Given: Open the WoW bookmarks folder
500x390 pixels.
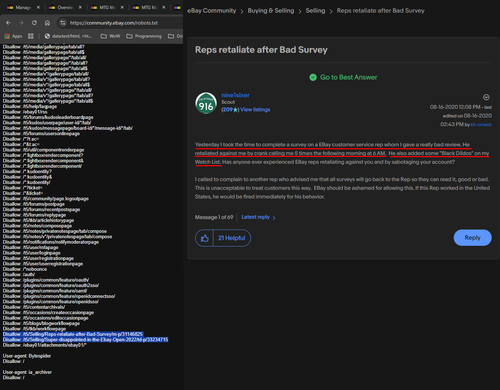Looking at the screenshot, I should 110,36.
